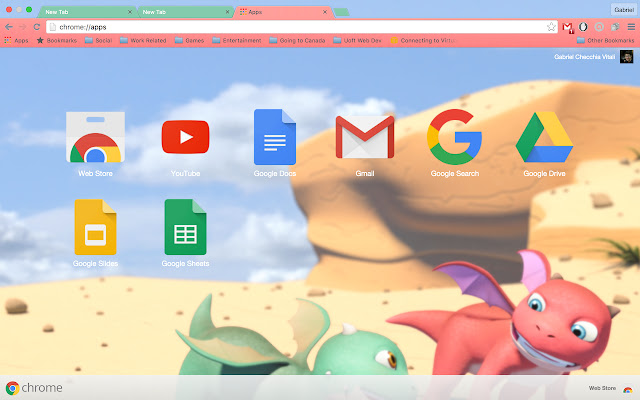Image resolution: width=640 pixels, height=400 pixels.
Task: Click the forward navigation arrow
Action: point(23,27)
